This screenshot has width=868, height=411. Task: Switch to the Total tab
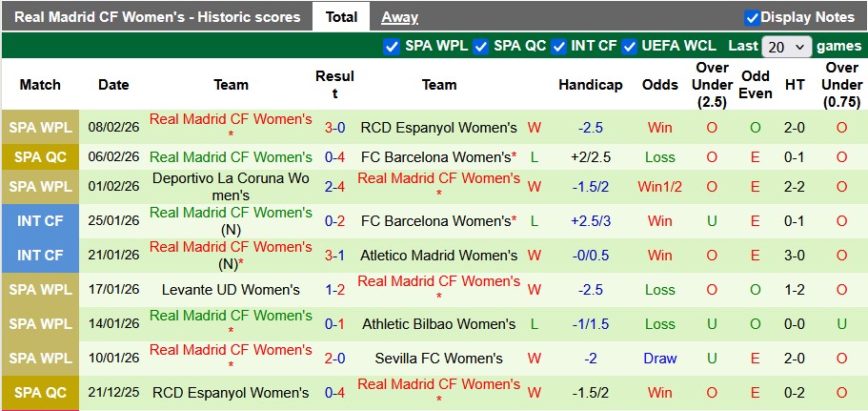341,16
